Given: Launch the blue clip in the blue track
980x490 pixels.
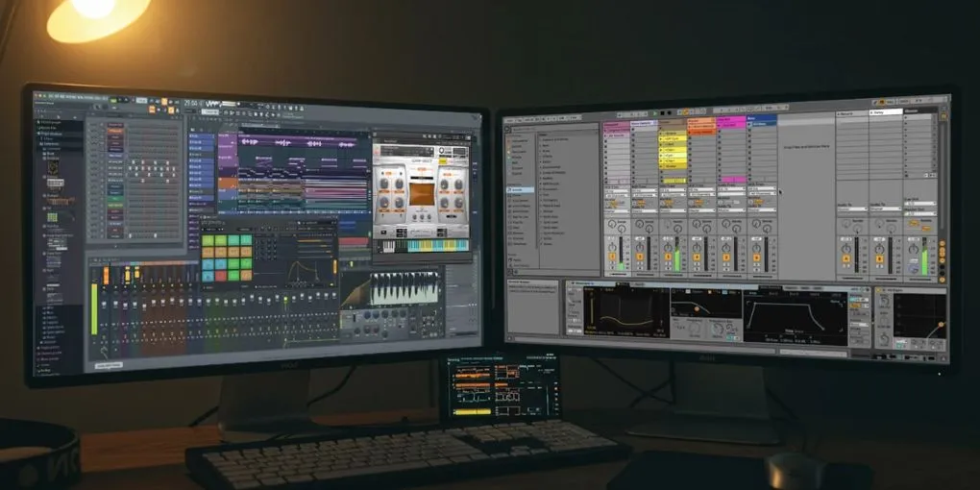Looking at the screenshot, I should [763, 124].
